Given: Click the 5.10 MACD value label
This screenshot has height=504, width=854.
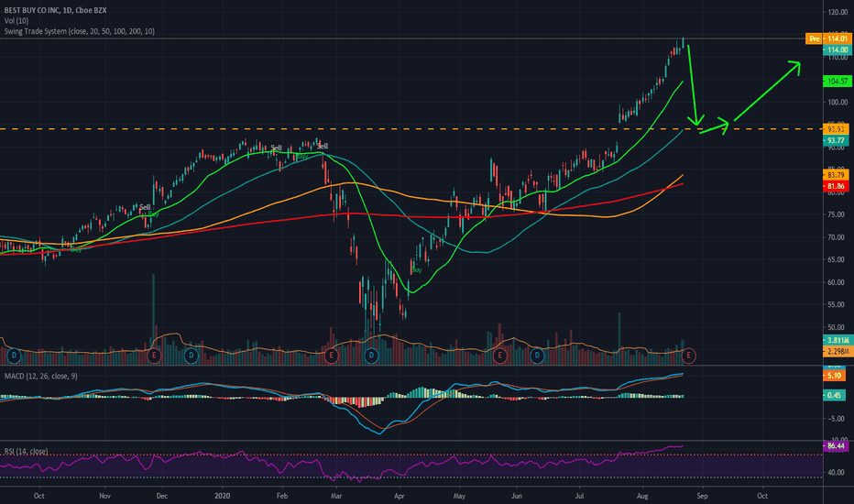Looking at the screenshot, I should point(834,376).
